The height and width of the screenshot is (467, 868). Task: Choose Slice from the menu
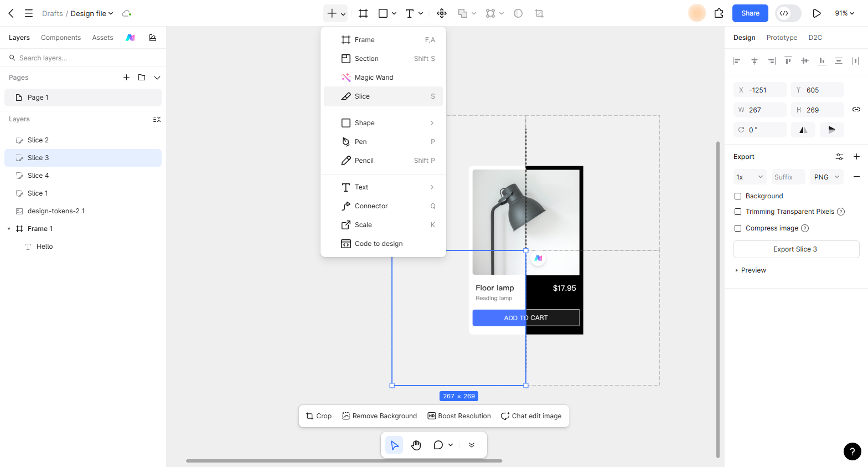383,96
